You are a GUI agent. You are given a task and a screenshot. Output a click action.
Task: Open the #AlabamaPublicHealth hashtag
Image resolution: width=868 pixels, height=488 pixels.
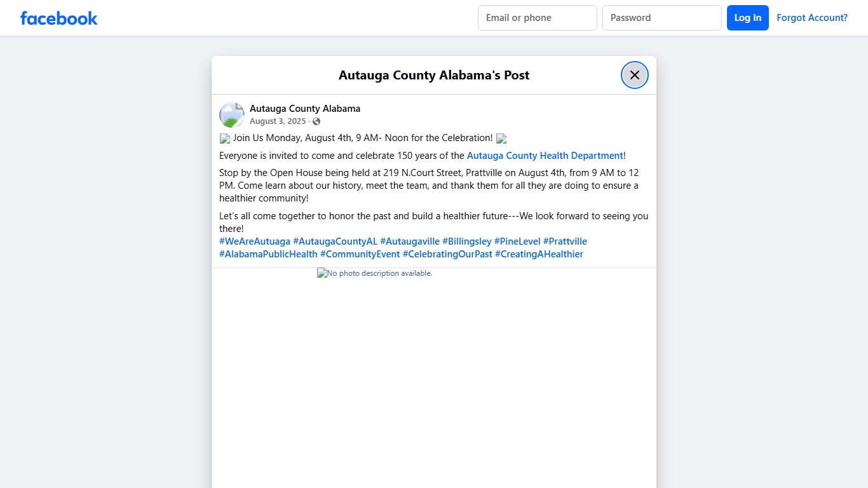pos(268,254)
